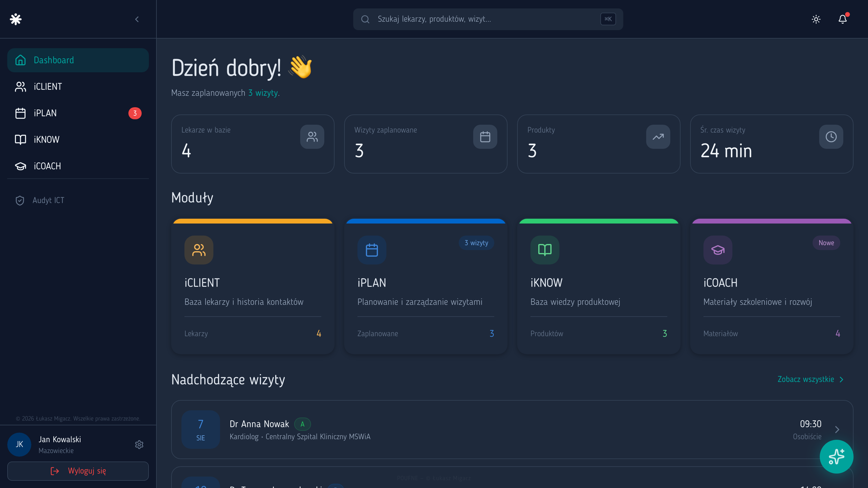
Task: Go to iCLIENT in the sidebar
Action: pos(78,86)
